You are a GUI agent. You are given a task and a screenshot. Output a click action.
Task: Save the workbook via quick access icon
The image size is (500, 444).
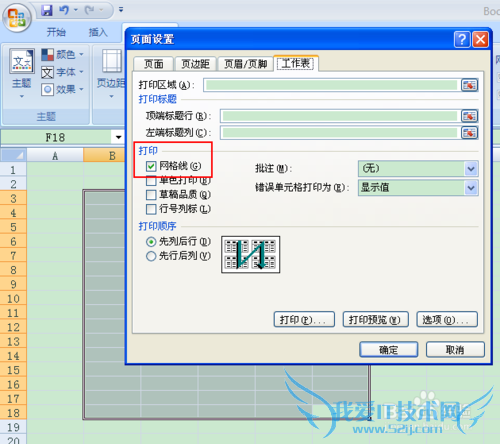47,10
